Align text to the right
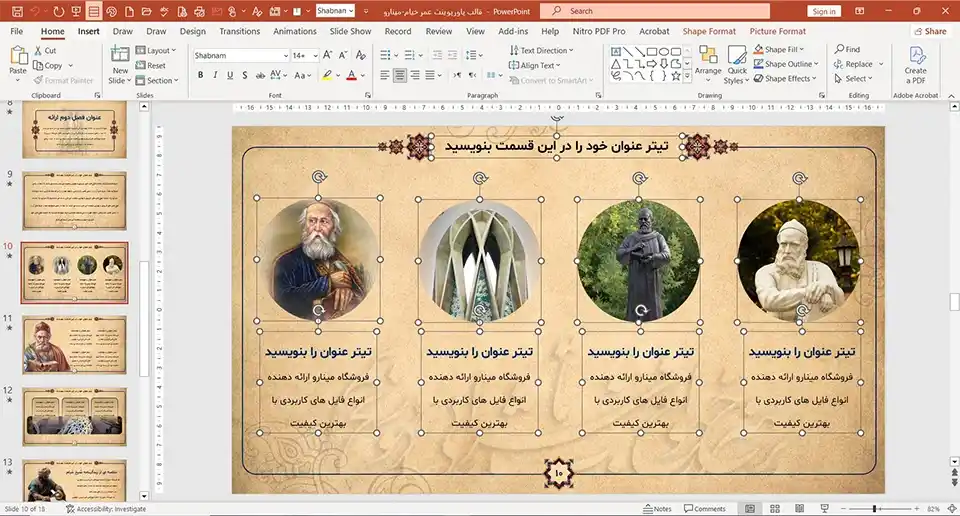This screenshot has width=960, height=516. 415,75
